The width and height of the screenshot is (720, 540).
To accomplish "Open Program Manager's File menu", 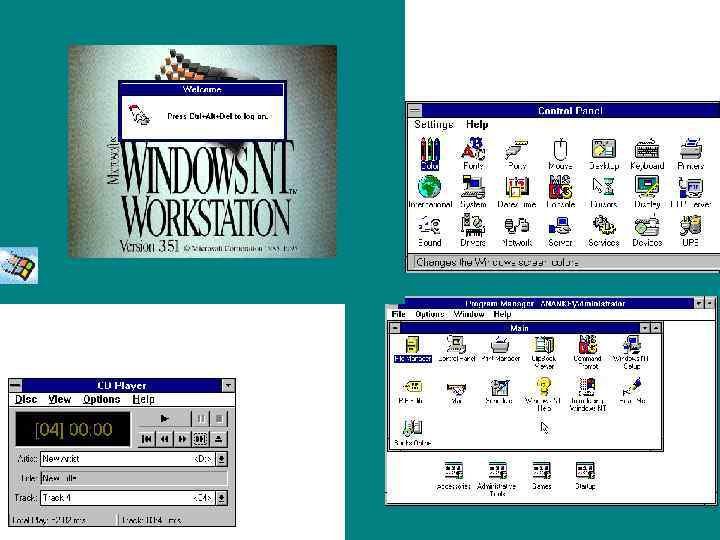I will 399,314.
